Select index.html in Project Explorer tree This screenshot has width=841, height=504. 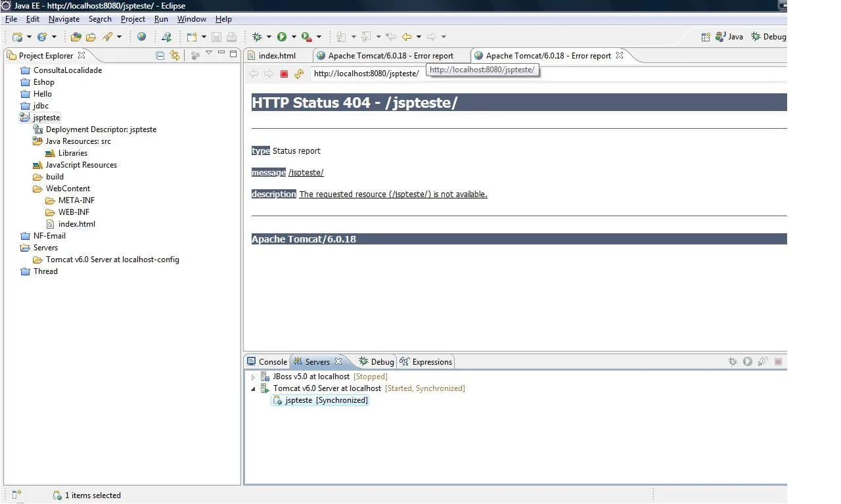(x=76, y=224)
